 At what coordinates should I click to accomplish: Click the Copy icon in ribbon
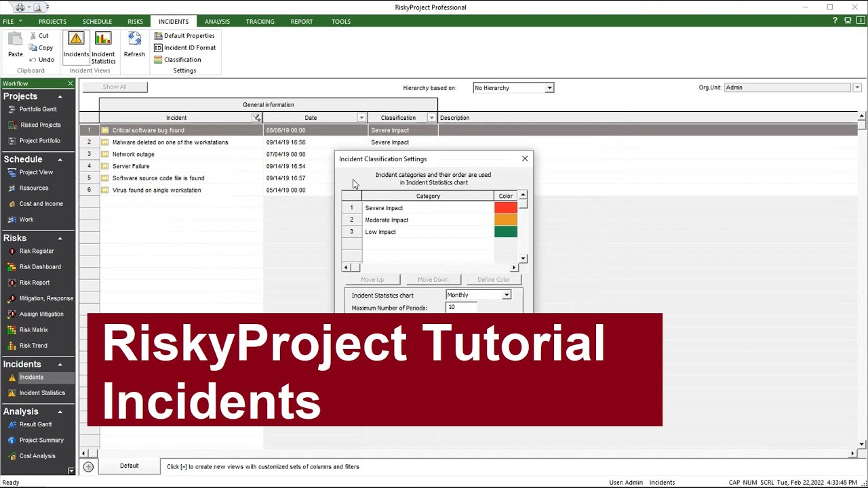(33, 47)
